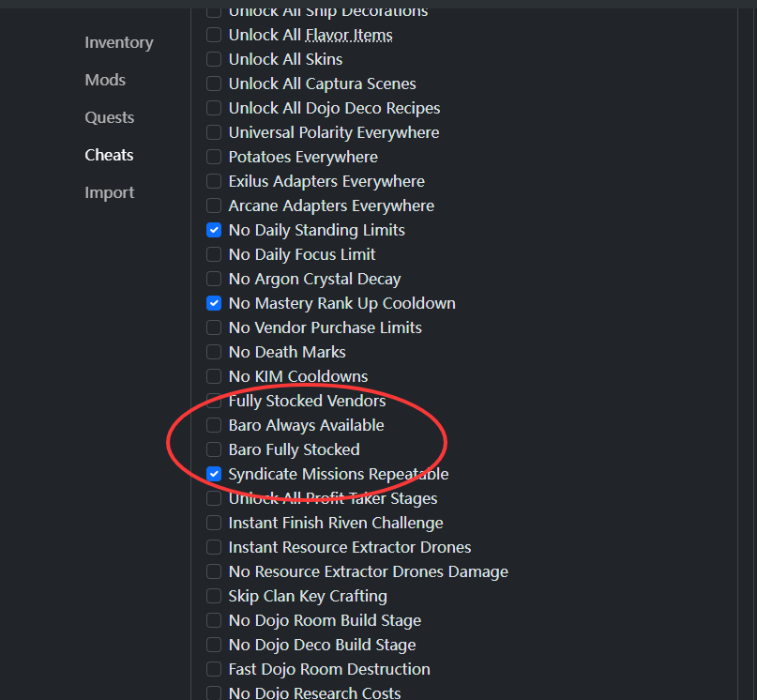Tick the No KIM Cooldowns checkbox

click(214, 376)
